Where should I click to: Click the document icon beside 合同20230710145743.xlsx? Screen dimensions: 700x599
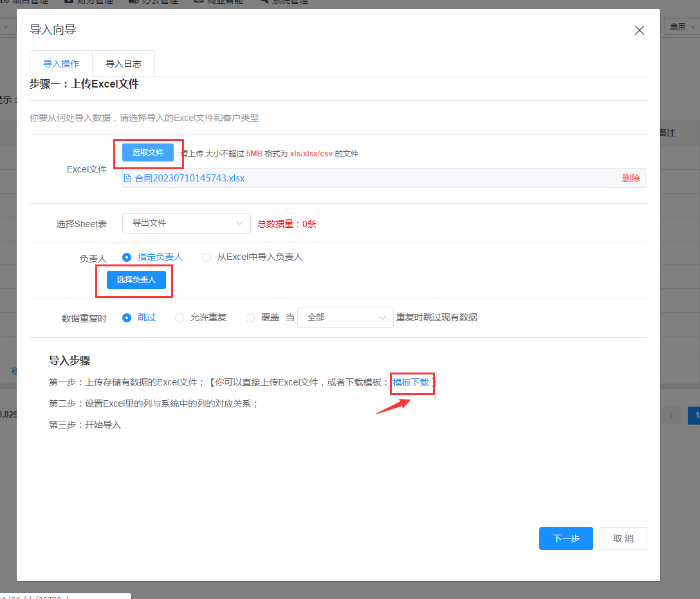coord(127,178)
